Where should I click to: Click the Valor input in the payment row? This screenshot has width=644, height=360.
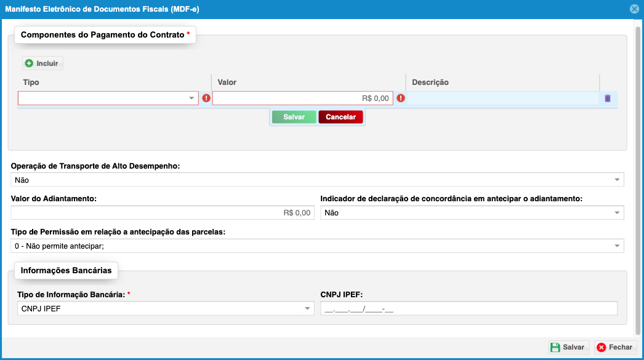pos(302,98)
